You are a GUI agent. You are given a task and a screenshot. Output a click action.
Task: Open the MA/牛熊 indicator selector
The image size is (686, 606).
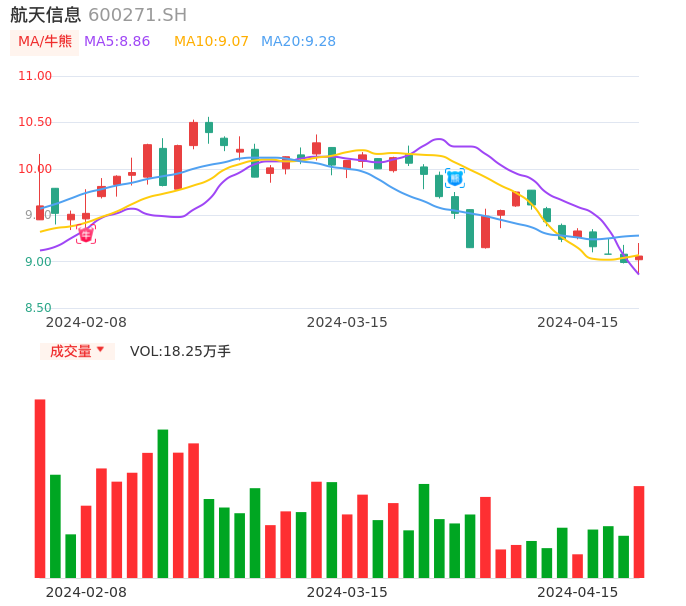point(45,42)
